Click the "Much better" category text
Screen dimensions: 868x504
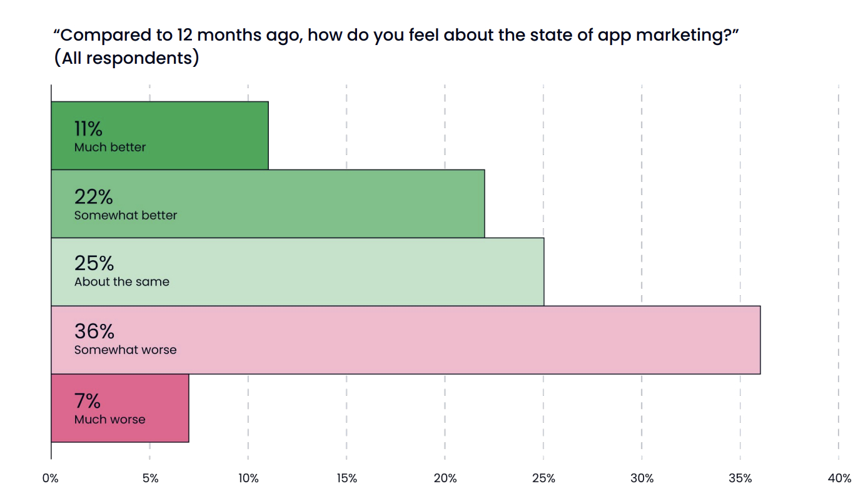coord(110,148)
